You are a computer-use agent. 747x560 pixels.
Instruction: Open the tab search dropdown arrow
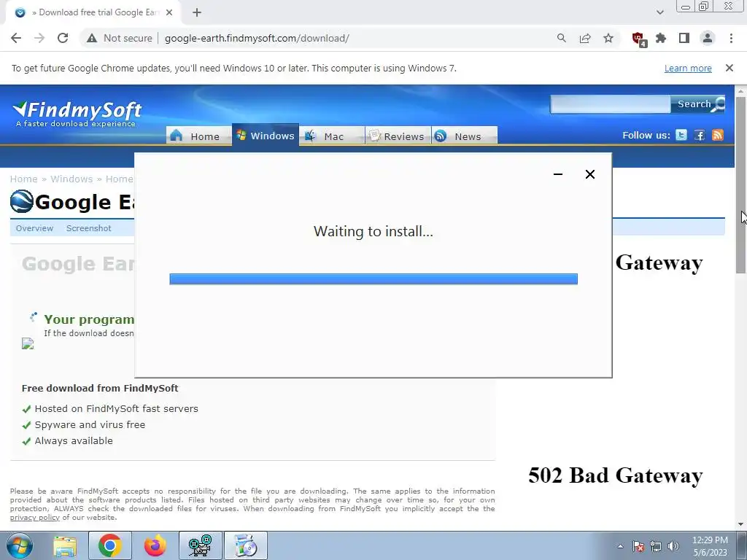click(x=659, y=12)
